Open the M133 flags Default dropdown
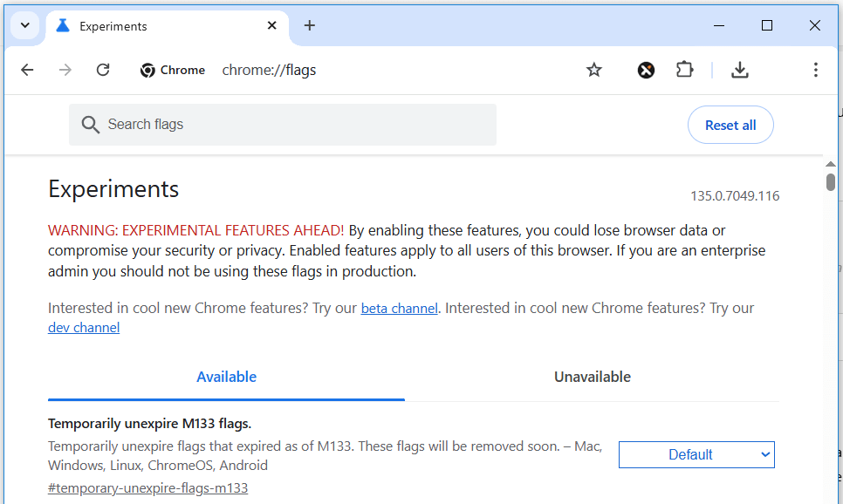 (x=696, y=454)
